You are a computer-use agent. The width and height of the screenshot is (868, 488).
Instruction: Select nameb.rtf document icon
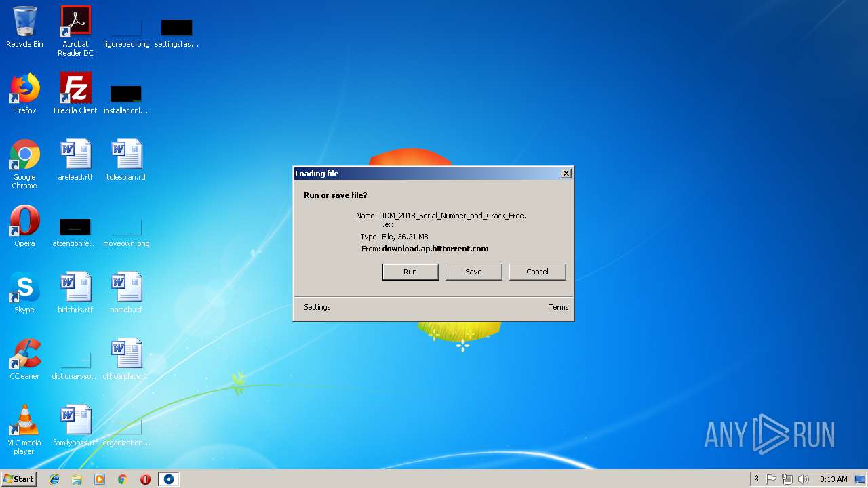126,293
